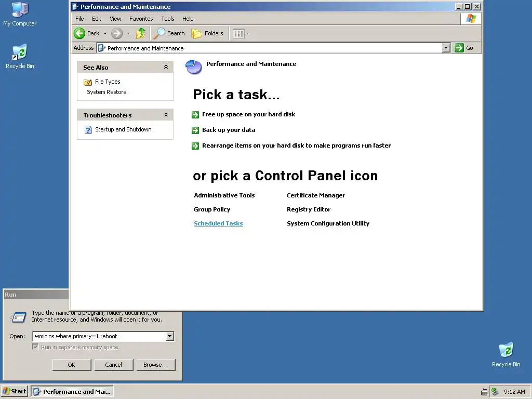Click the address bar page icon
532x399 pixels.
101,48
